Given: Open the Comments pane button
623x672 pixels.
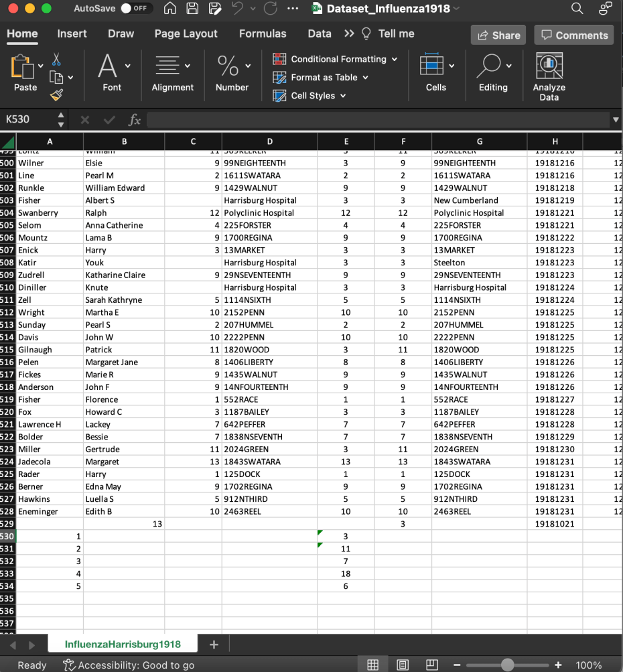Looking at the screenshot, I should coord(574,36).
